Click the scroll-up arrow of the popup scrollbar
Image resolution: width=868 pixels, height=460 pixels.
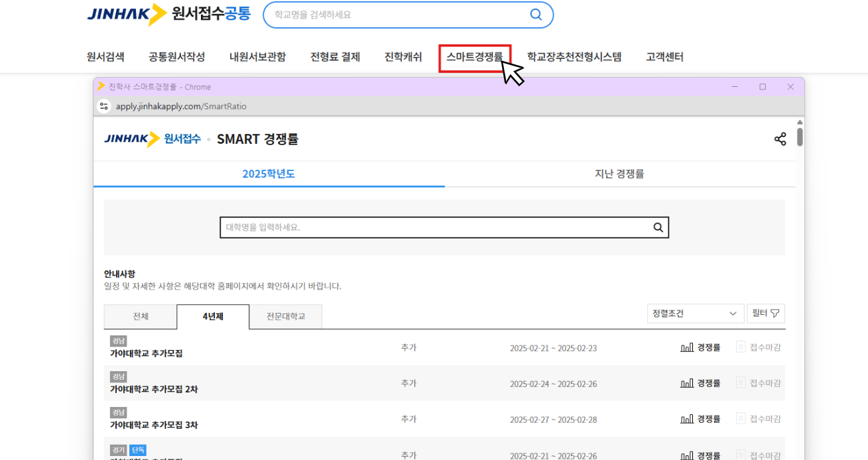click(x=800, y=123)
